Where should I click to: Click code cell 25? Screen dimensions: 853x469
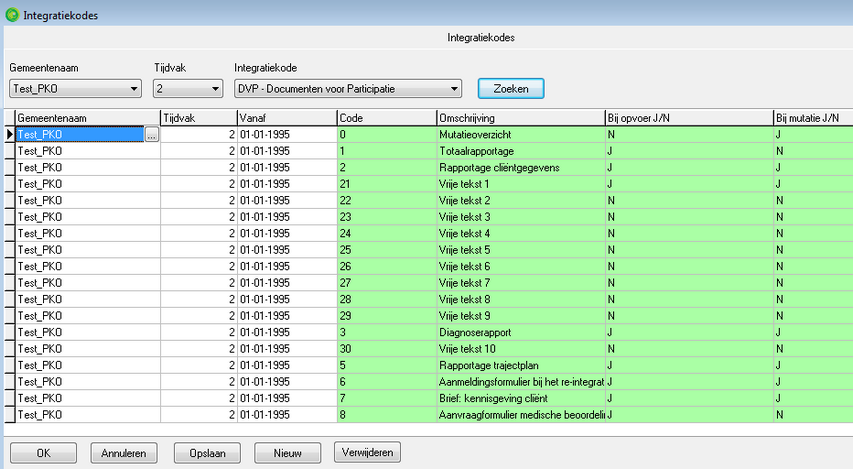[387, 250]
